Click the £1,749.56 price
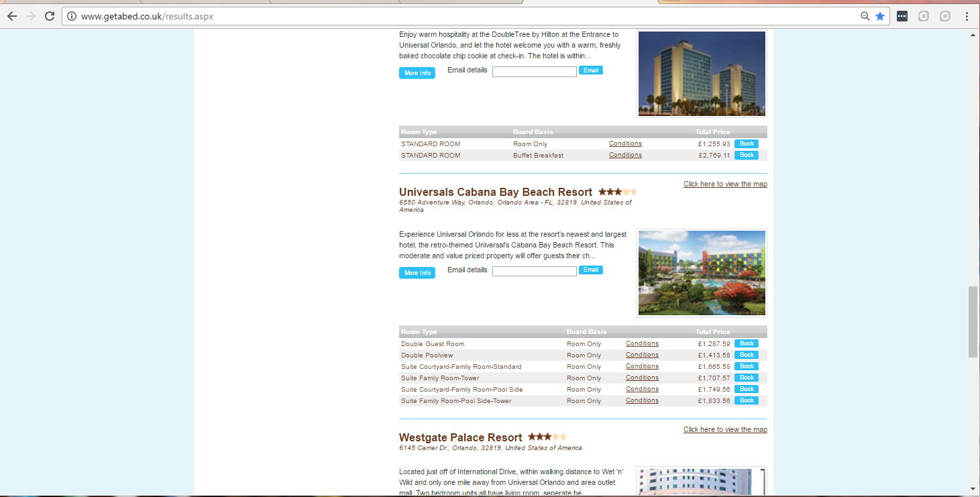The image size is (980, 497). click(x=714, y=390)
